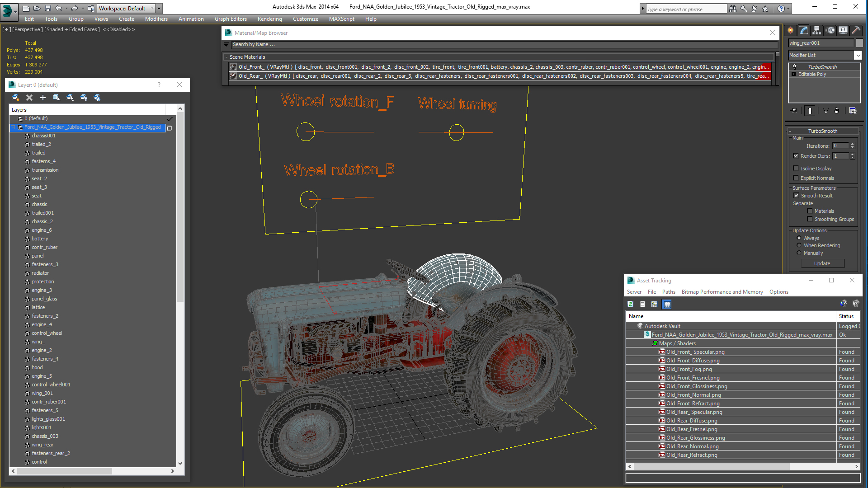Open the Modifiers menu
Screen dimensions: 868x488
coord(156,19)
